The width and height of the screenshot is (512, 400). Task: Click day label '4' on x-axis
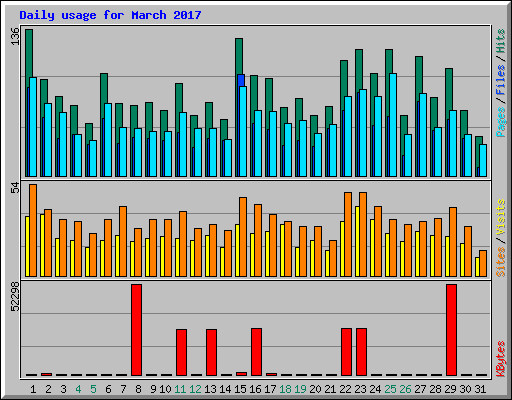[x=78, y=389]
